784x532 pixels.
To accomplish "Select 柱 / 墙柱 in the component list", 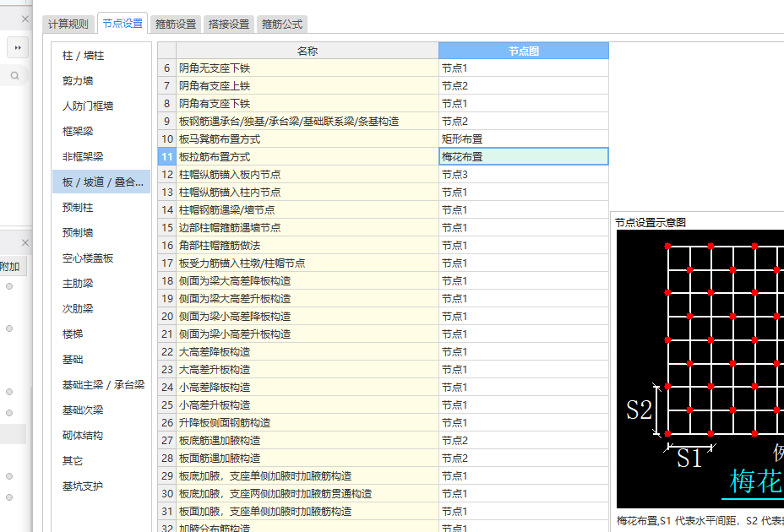I will [101, 56].
